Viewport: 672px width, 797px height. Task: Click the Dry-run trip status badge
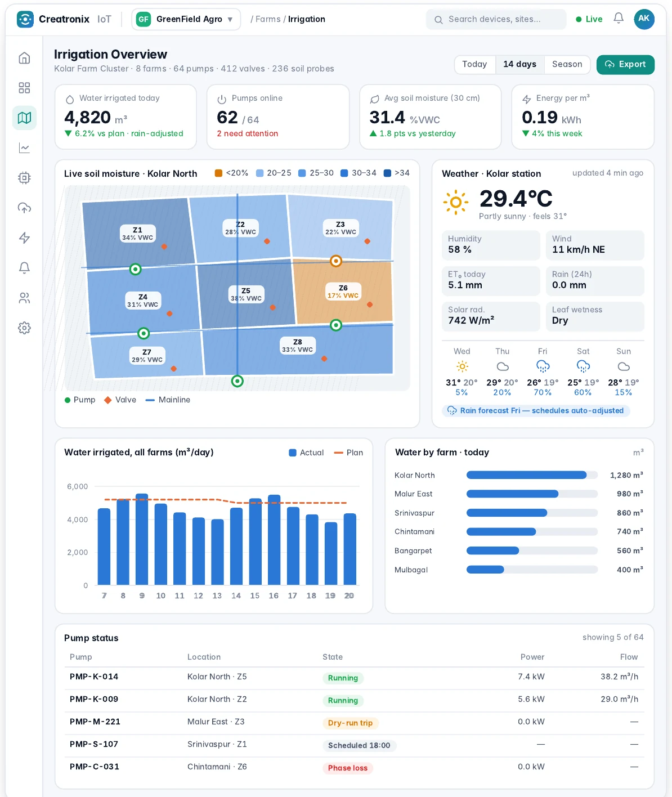coord(350,723)
